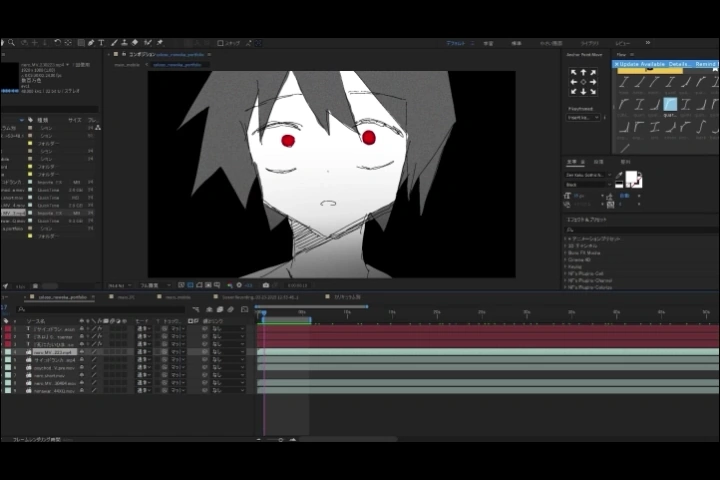Image resolution: width=720 pixels, height=480 pixels.
Task: Toggle effects switch on layer 2
Action: point(100,337)
